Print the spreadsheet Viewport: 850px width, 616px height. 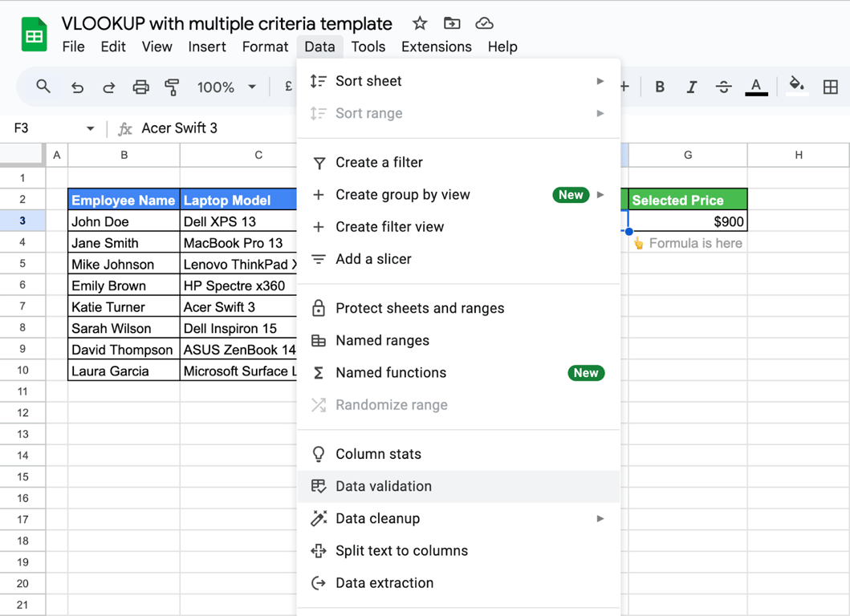point(141,87)
